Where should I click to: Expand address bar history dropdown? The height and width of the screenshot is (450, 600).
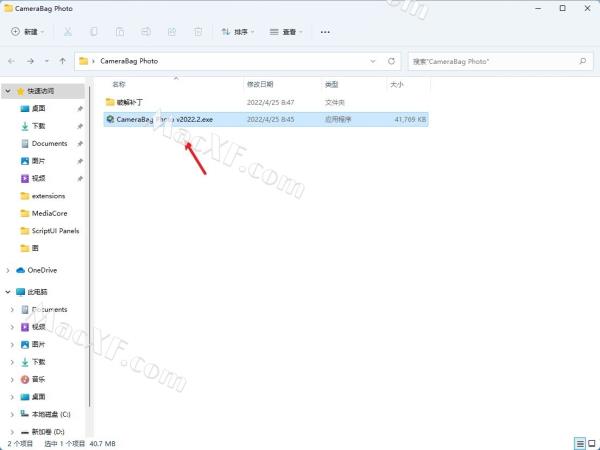tap(373, 61)
